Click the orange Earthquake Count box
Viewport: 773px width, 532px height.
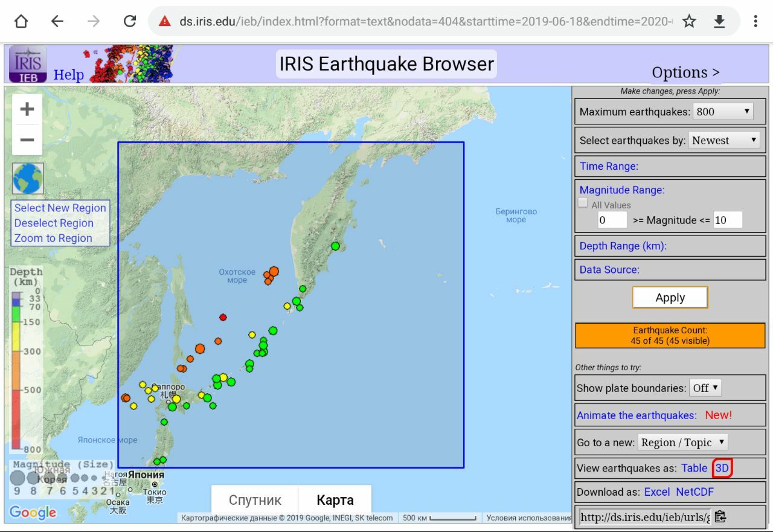670,335
